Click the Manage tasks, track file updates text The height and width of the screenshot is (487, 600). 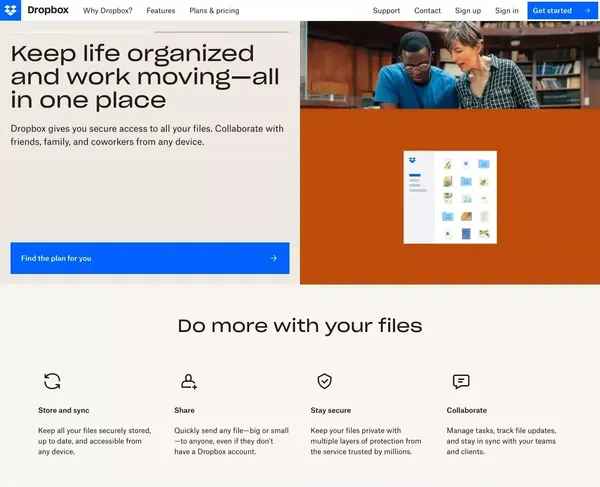[501, 441]
